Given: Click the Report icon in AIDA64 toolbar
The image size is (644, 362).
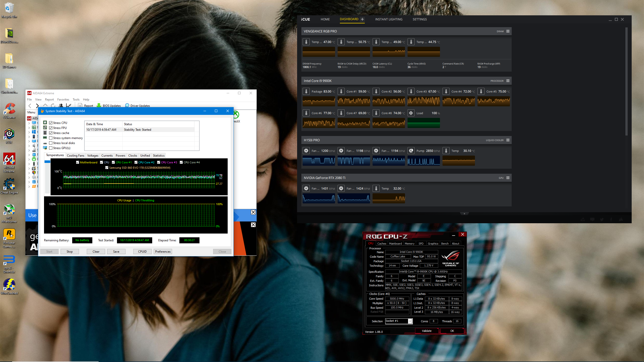Looking at the screenshot, I should tap(80, 106).
